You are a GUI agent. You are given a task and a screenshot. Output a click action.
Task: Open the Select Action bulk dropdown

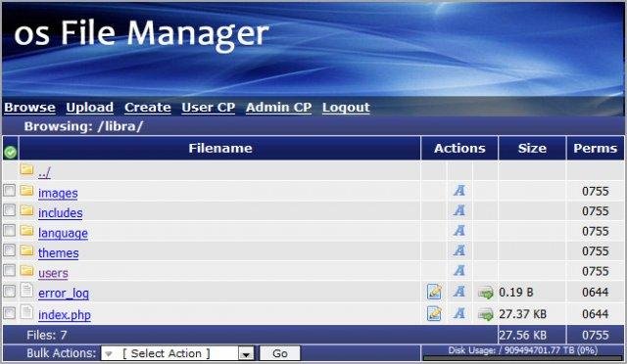[x=177, y=353]
